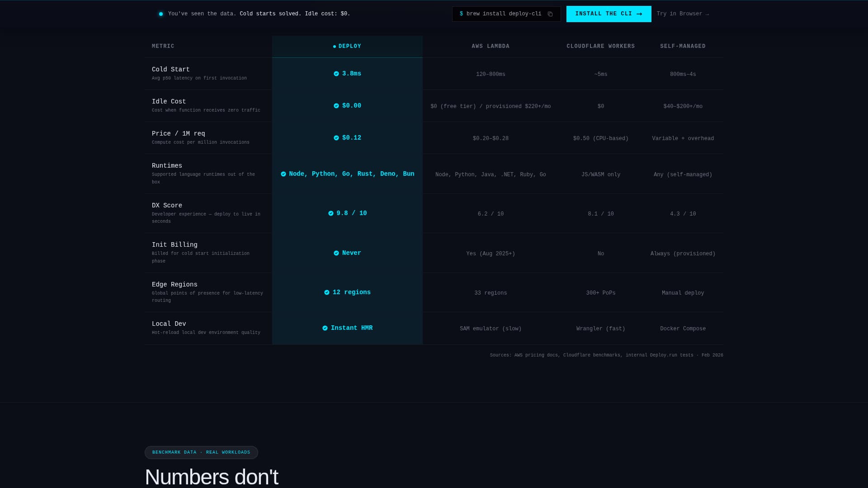The width and height of the screenshot is (868, 488).
Task: Click the 33 regions cell
Action: 491,293
